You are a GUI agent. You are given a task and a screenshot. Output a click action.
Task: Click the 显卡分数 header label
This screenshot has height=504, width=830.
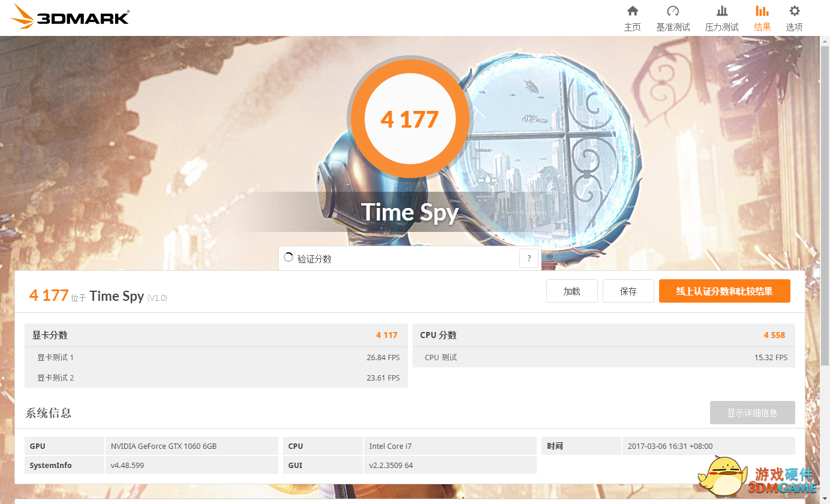tap(50, 335)
